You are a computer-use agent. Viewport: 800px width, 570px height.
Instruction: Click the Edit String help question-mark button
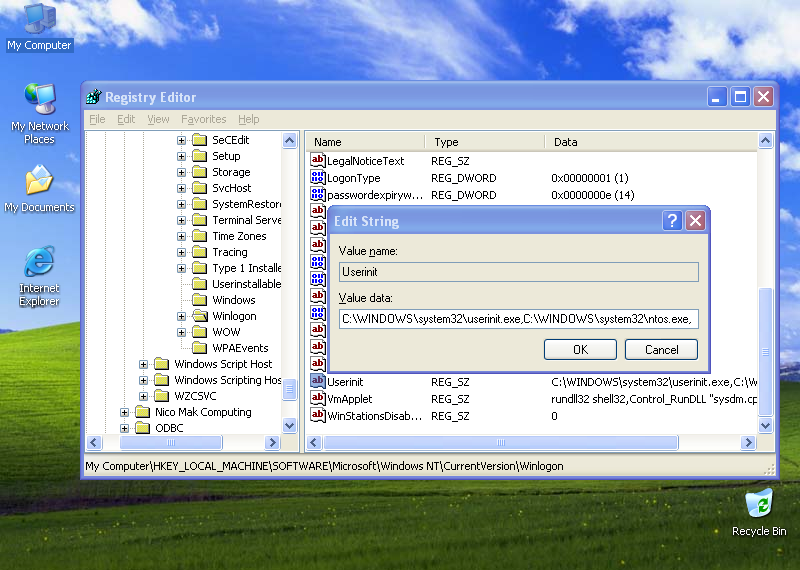coord(672,221)
